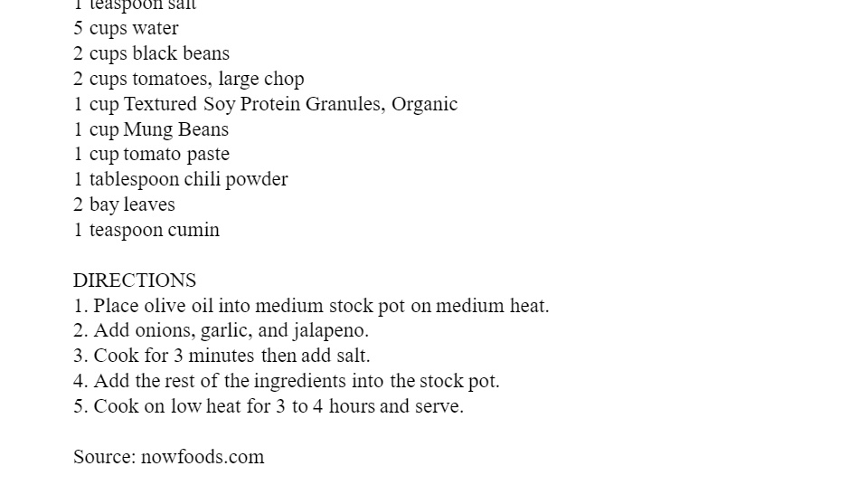
Task: Click the '1 cup Mung Beans' line
Action: tap(151, 129)
